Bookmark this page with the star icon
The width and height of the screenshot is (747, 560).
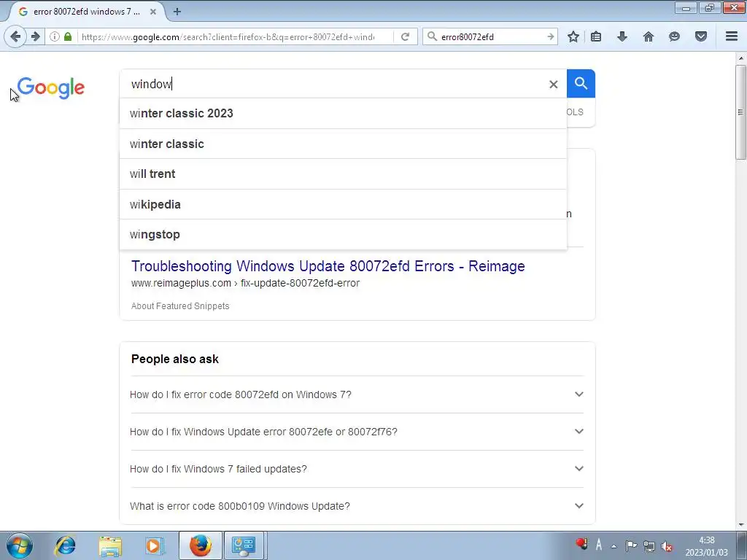tap(573, 36)
